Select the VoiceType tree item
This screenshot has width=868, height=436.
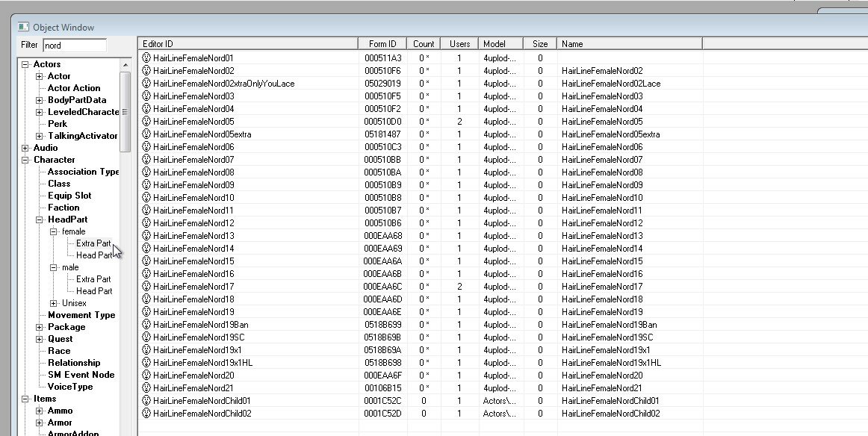69,387
